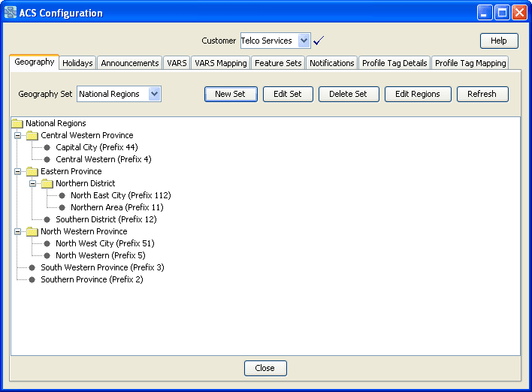The width and height of the screenshot is (532, 392).
Task: Select 'Capital City (Prefix 44)' entry
Action: point(97,147)
